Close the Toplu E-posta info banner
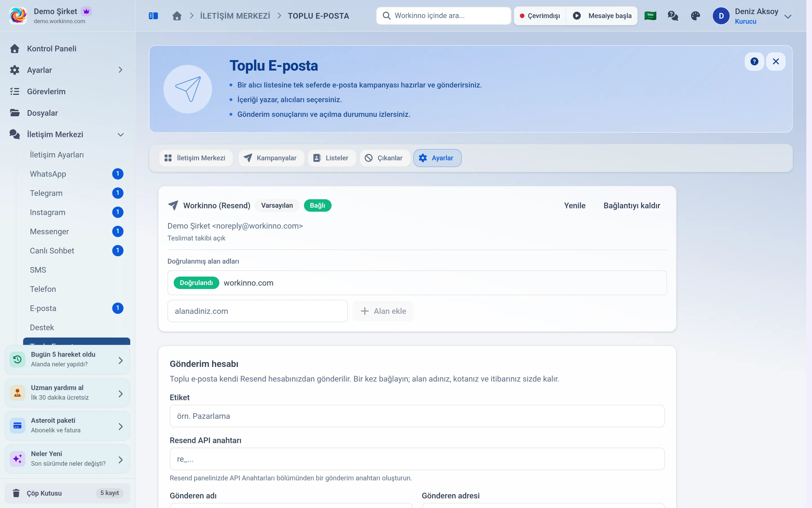This screenshot has height=508, width=812. click(776, 62)
